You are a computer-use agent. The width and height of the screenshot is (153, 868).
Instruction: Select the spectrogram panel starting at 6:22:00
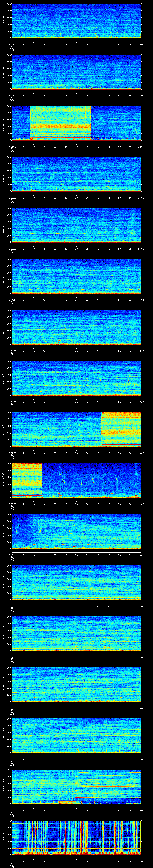[76, 174]
